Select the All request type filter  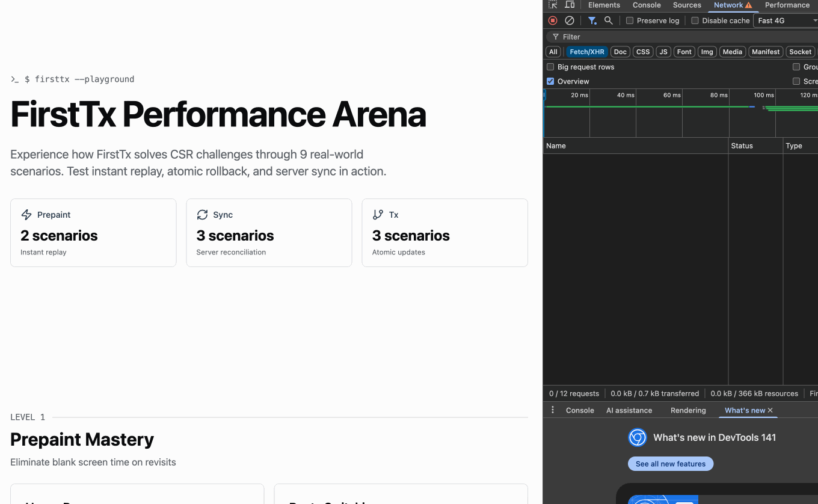(x=553, y=52)
